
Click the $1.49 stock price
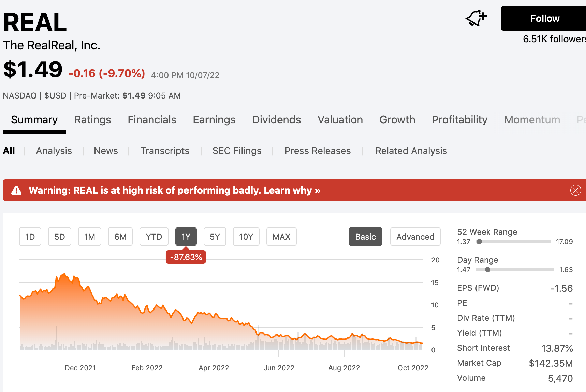(33, 69)
